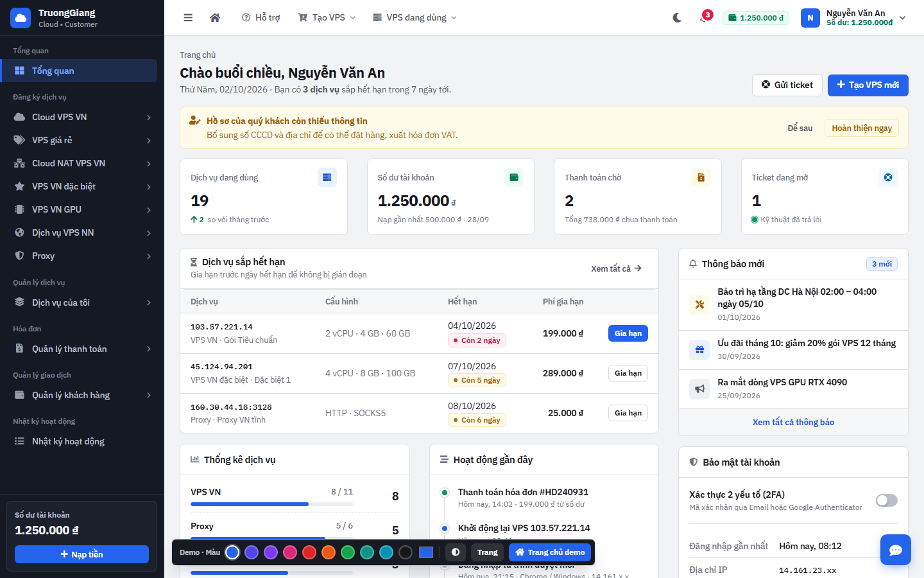Click the gift icon beside Ưu đãi tháng 10
Viewport: 924px width, 578px height.
[x=699, y=349]
